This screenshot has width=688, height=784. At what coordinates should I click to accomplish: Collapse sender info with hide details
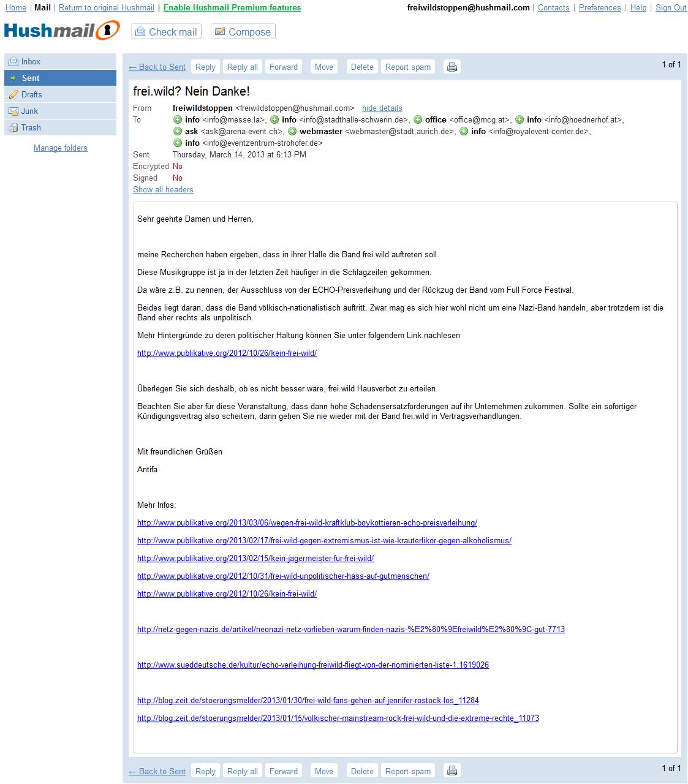(x=382, y=108)
